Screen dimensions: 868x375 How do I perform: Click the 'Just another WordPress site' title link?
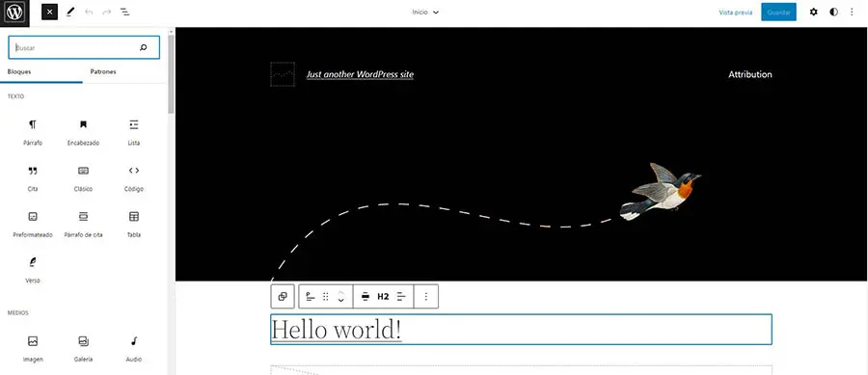360,74
